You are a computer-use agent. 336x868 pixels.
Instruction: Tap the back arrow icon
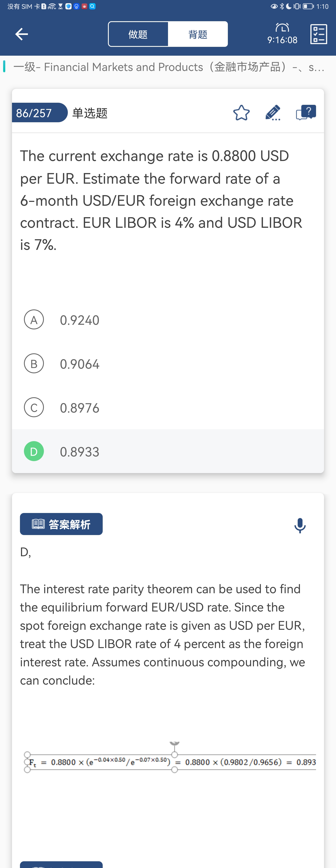[x=22, y=34]
